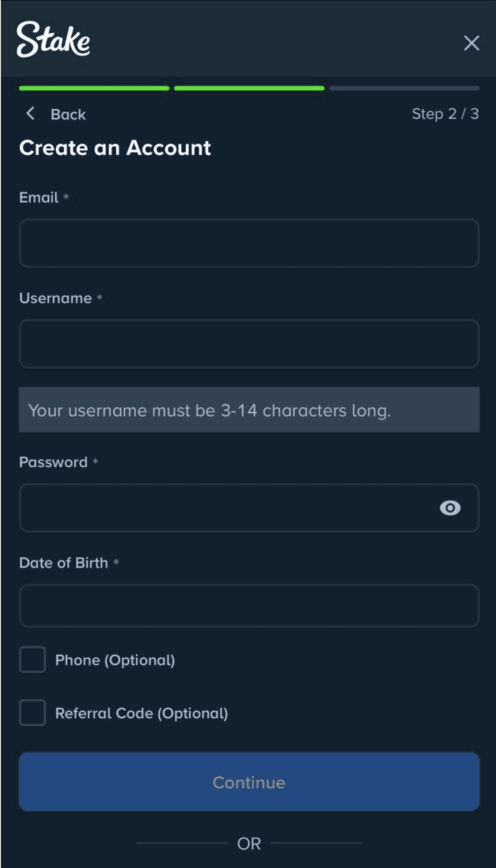Image resolution: width=496 pixels, height=868 pixels.
Task: Show the password with the eye icon
Action: pos(450,508)
